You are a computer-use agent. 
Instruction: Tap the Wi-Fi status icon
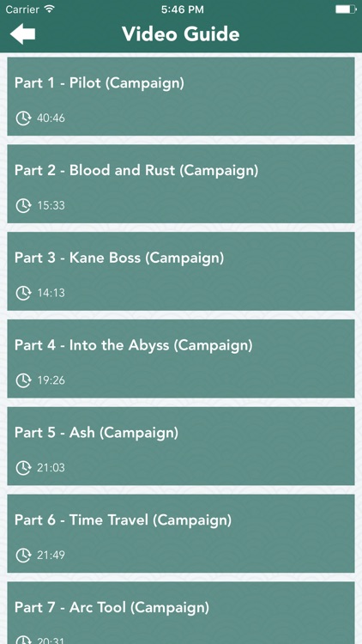click(50, 9)
